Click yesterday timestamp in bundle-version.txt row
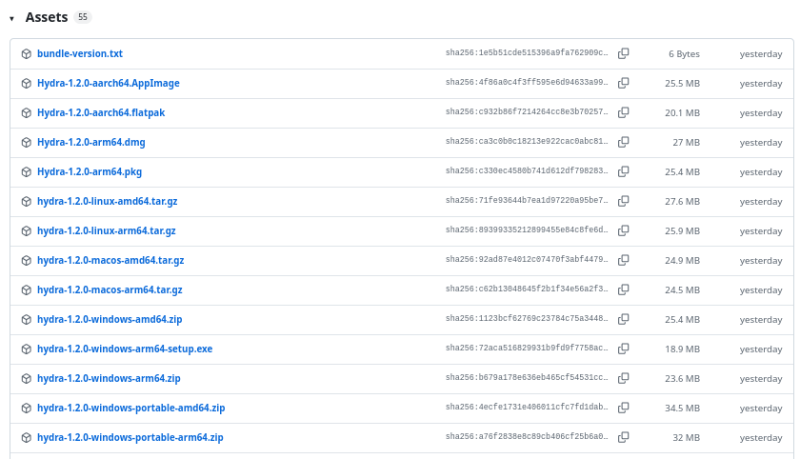 click(761, 54)
